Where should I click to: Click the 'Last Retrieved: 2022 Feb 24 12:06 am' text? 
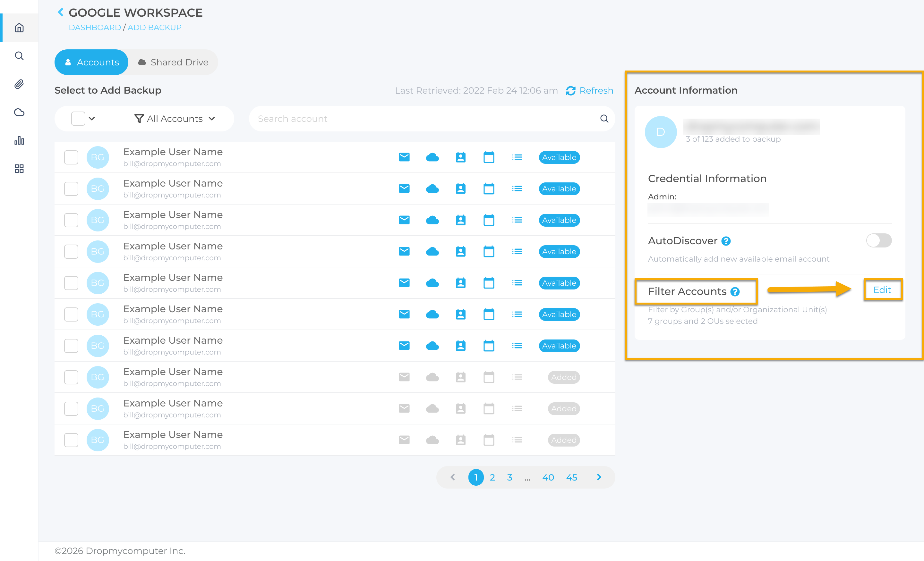coord(476,91)
